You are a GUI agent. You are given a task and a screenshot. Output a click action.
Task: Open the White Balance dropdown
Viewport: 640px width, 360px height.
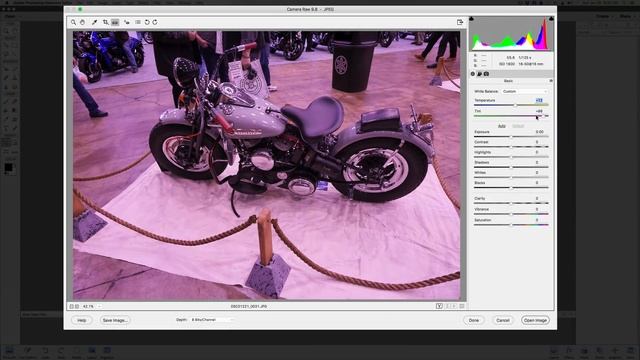click(x=524, y=91)
